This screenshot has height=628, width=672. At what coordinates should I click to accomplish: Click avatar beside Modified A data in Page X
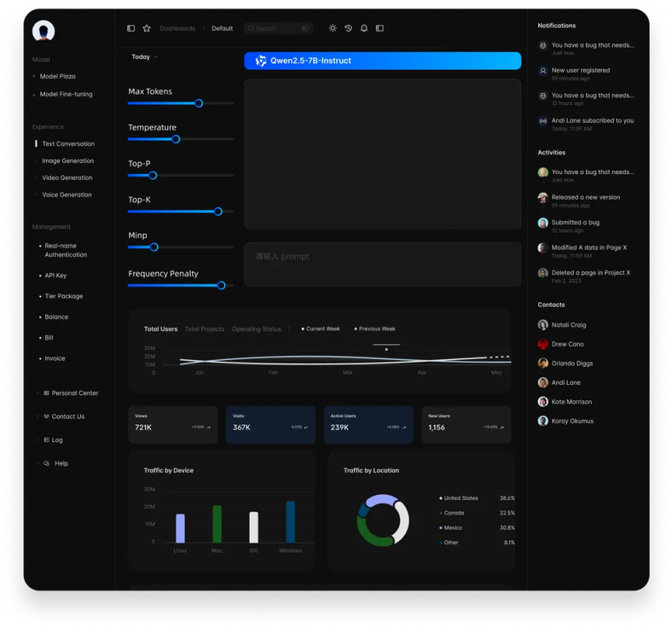543,248
